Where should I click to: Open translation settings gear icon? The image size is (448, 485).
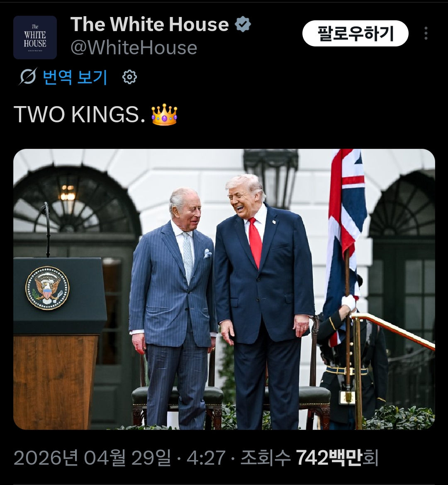pos(129,77)
